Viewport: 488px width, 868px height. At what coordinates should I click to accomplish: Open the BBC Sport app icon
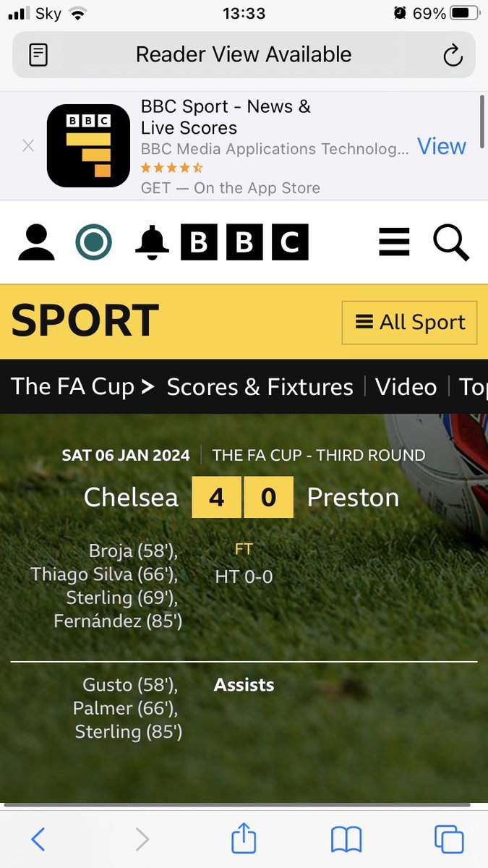(88, 145)
